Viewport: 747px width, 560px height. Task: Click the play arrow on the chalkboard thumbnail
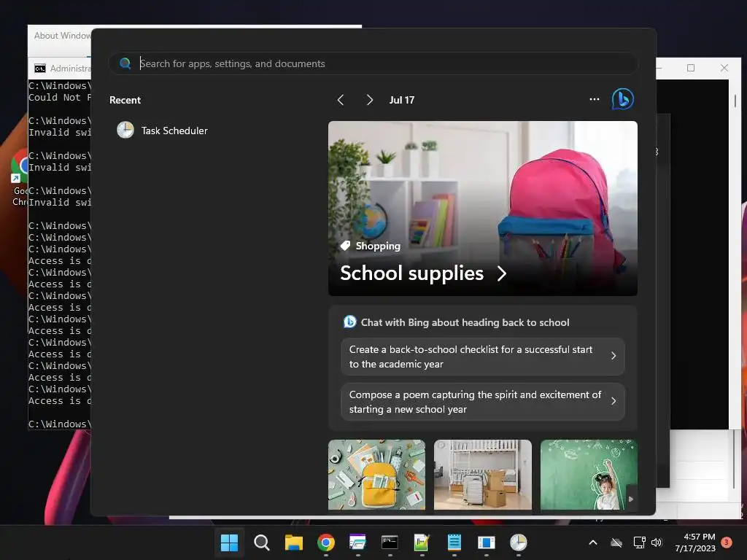(631, 499)
